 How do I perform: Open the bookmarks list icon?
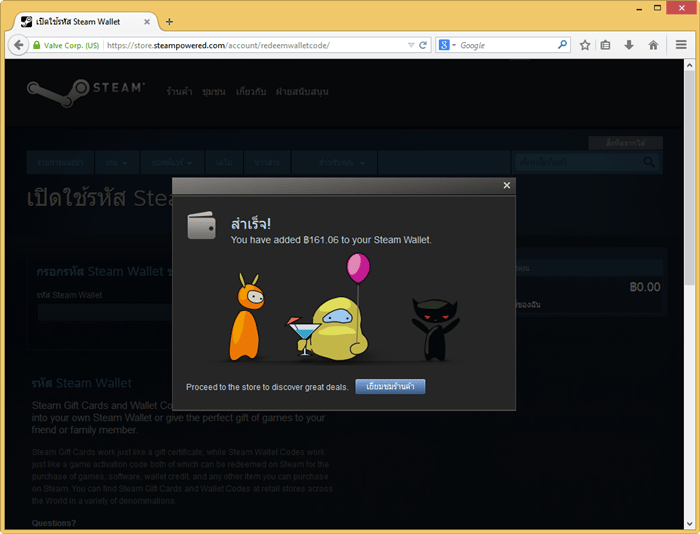pyautogui.click(x=605, y=45)
